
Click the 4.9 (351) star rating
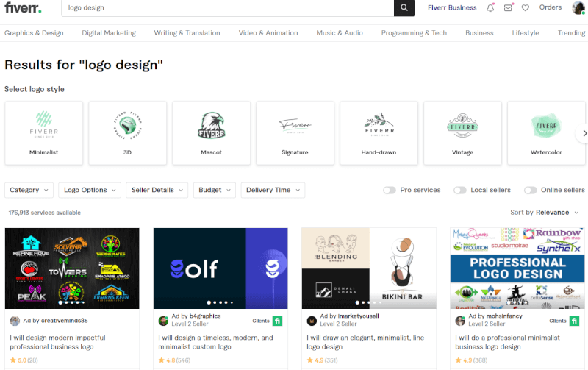tap(322, 360)
